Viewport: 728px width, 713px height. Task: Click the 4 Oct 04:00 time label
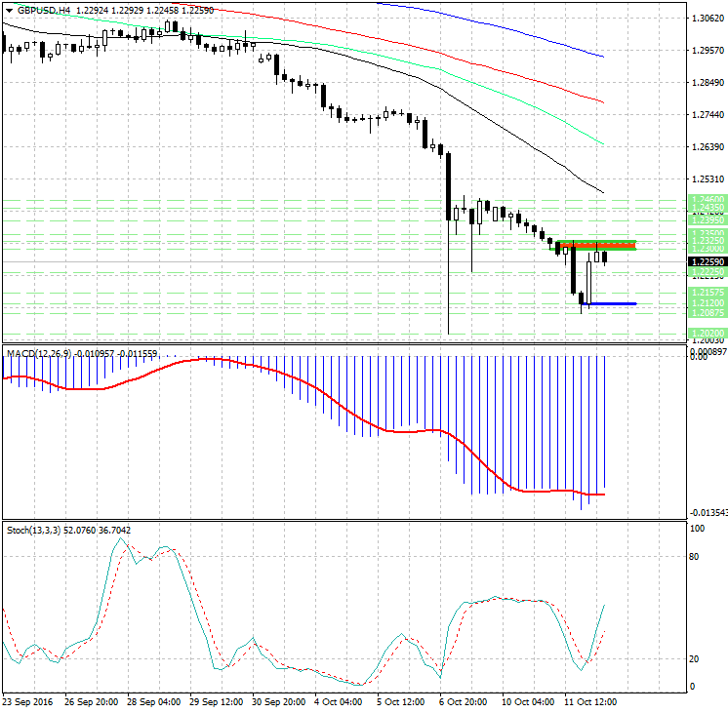click(338, 702)
